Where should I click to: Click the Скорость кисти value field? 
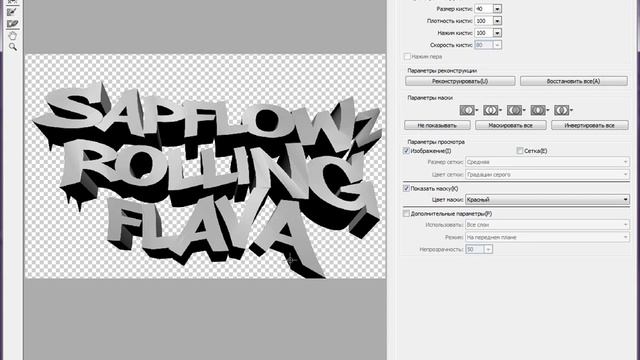[484, 45]
